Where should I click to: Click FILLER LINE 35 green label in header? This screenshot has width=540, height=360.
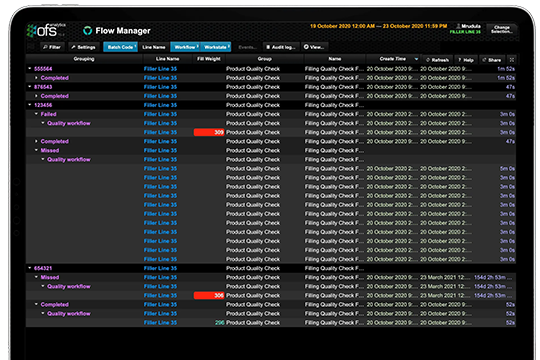coord(465,32)
